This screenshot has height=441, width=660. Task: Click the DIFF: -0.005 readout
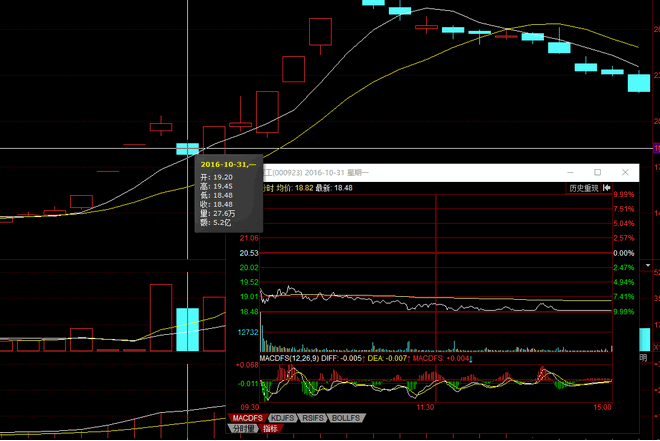[341, 358]
